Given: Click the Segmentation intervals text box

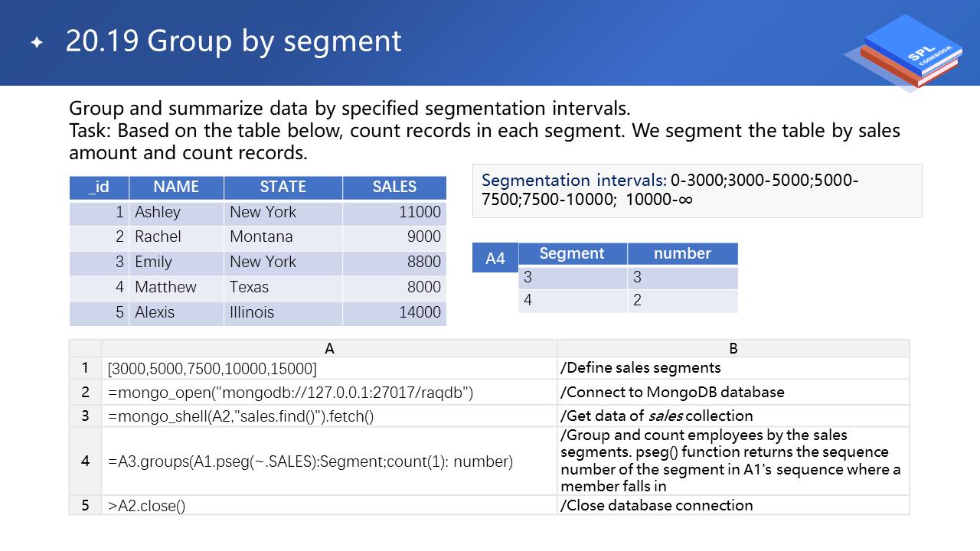Looking at the screenshot, I should click(697, 191).
